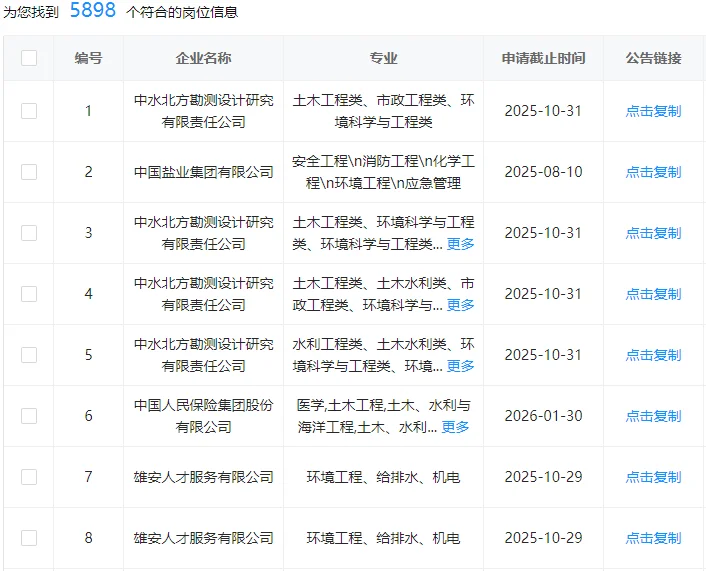
Task: Check row 6 中国人民保险 checkbox
Action: click(x=29, y=416)
